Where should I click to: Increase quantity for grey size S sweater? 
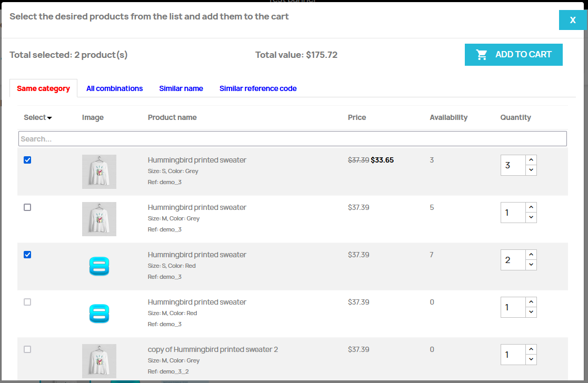point(531,160)
